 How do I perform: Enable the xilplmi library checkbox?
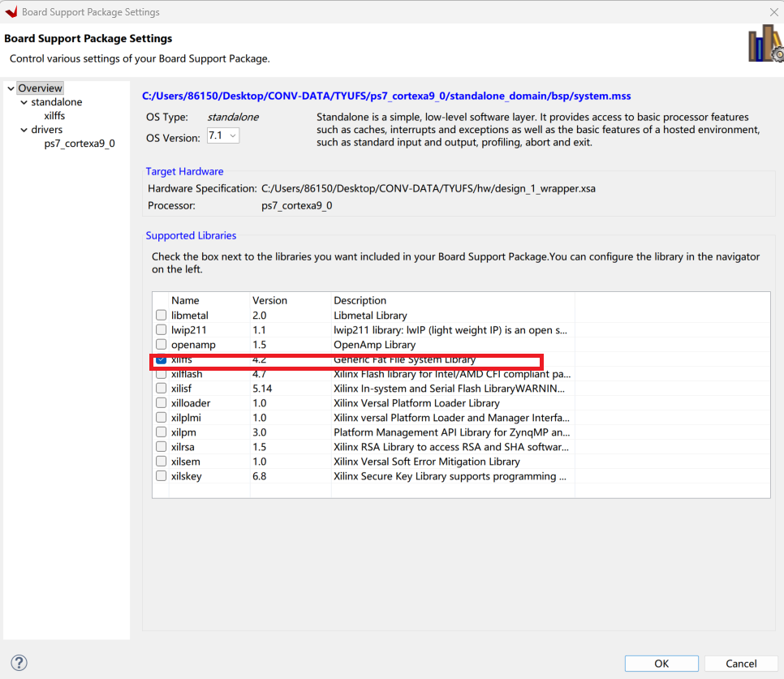pyautogui.click(x=161, y=417)
